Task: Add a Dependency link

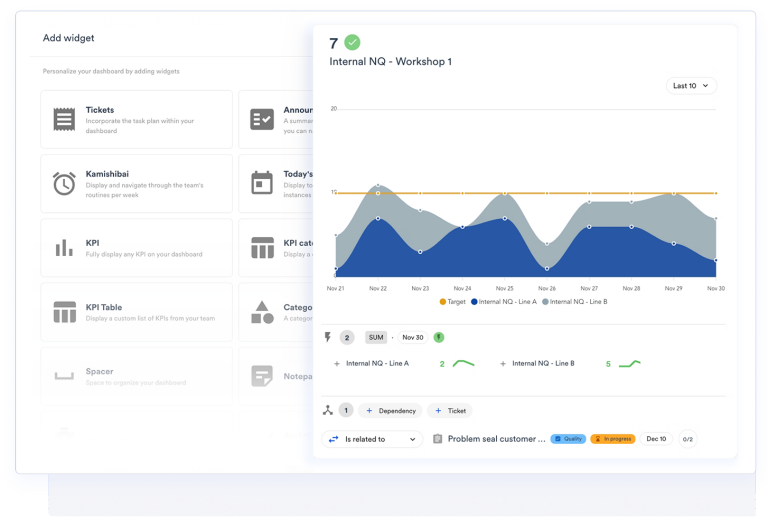Action: (x=389, y=410)
